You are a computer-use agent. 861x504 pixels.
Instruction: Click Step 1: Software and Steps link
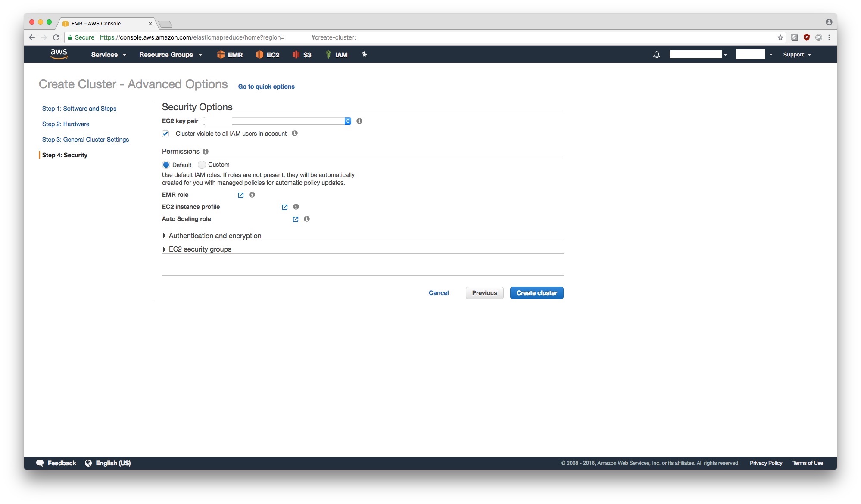[x=79, y=108]
